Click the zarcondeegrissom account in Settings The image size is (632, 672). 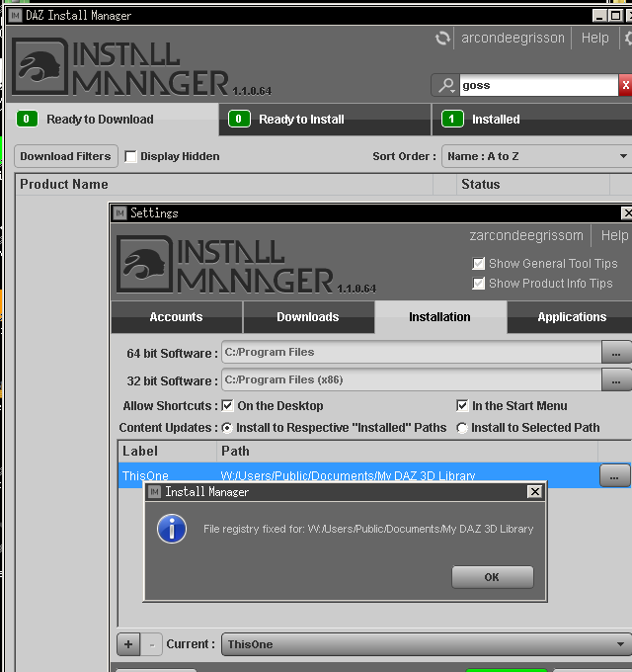click(x=526, y=235)
